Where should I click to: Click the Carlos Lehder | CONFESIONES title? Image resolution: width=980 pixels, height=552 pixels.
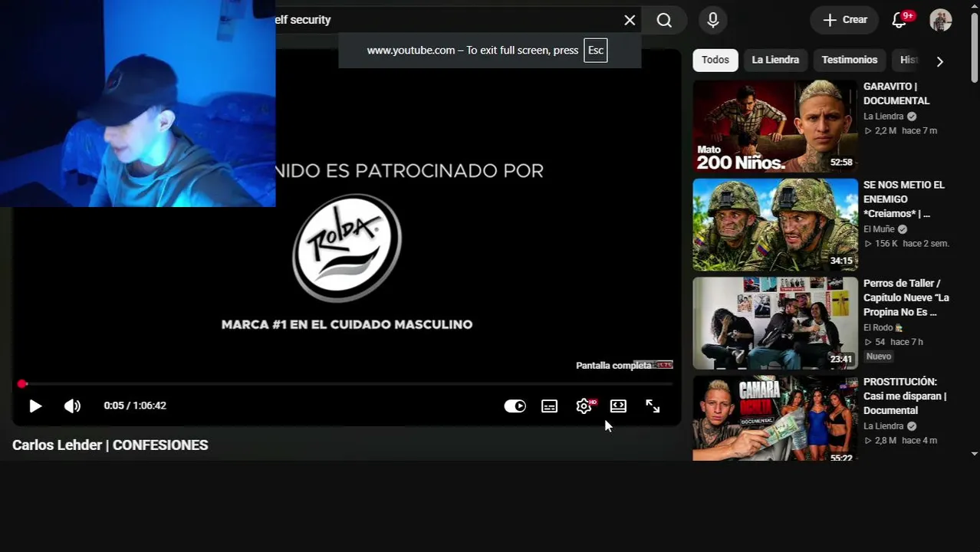tap(110, 445)
